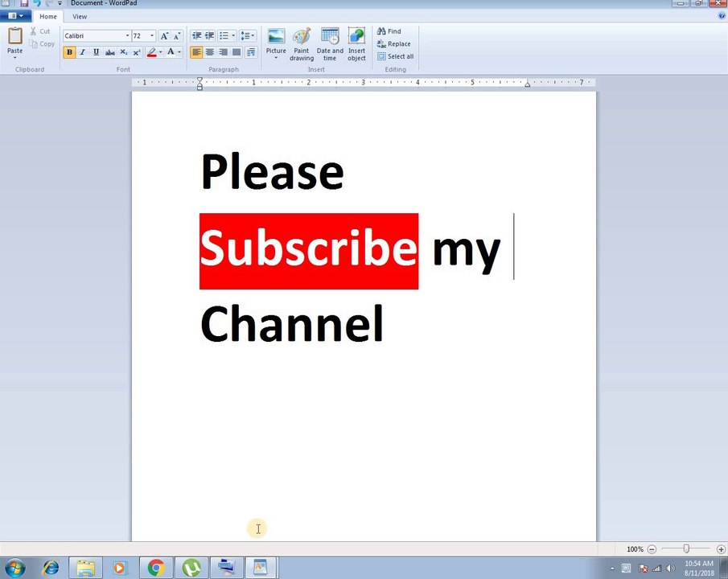Start a bulleted list
The image size is (728, 579).
(224, 35)
